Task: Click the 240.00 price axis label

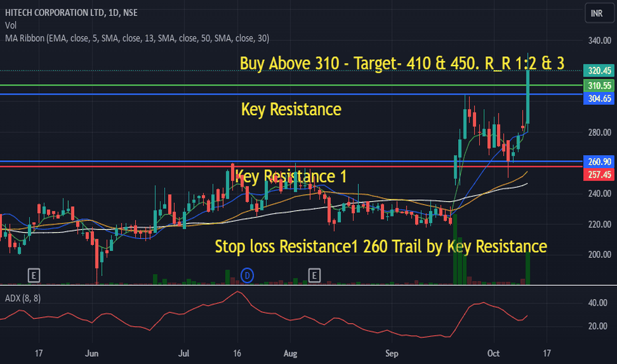Action: [x=600, y=194]
